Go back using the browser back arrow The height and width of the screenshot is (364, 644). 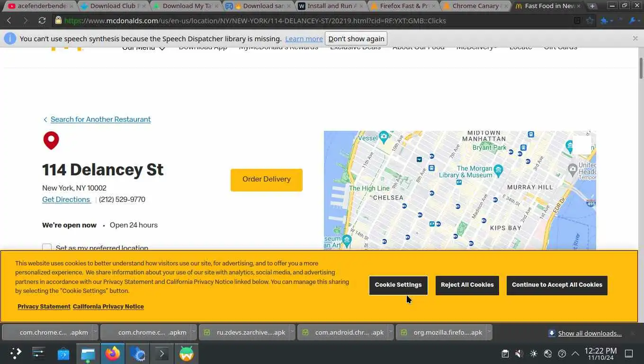pyautogui.click(x=9, y=20)
